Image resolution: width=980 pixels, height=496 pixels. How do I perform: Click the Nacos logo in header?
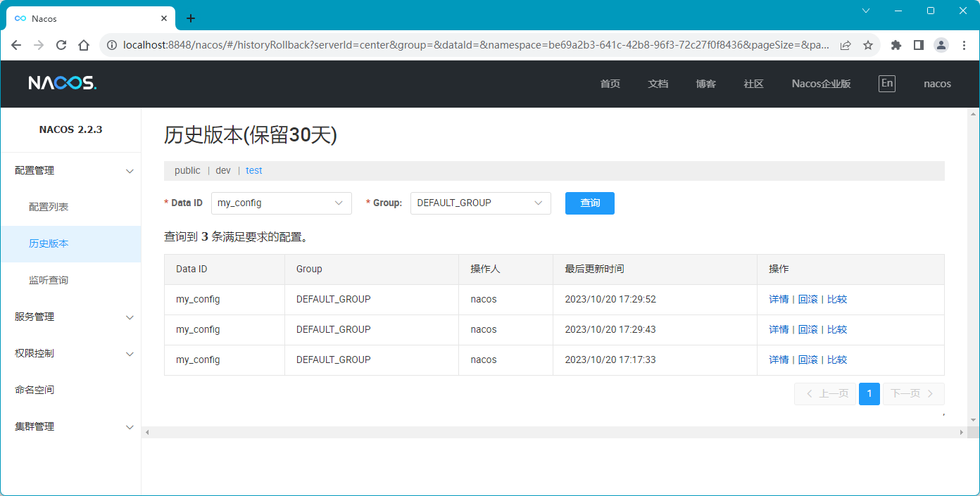pyautogui.click(x=62, y=83)
